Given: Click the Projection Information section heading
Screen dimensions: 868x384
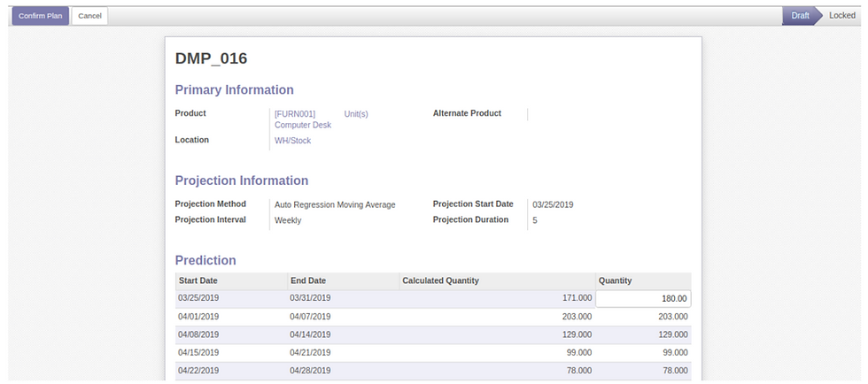Looking at the screenshot, I should [x=241, y=180].
